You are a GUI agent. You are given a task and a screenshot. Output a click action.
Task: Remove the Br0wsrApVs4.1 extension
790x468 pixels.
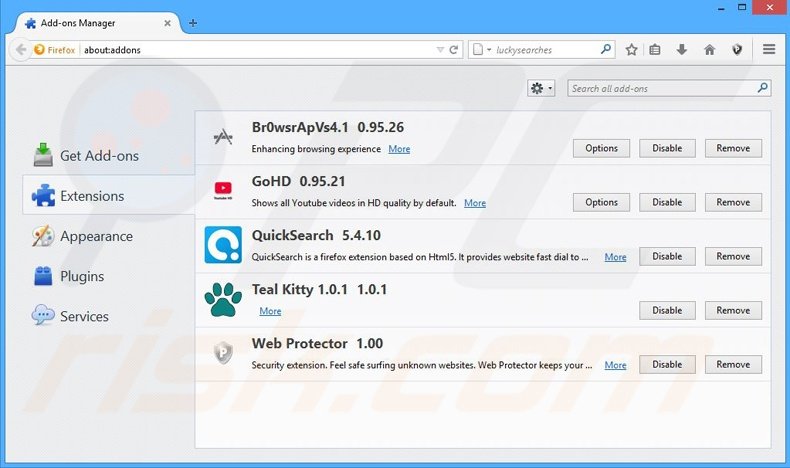[x=733, y=148]
